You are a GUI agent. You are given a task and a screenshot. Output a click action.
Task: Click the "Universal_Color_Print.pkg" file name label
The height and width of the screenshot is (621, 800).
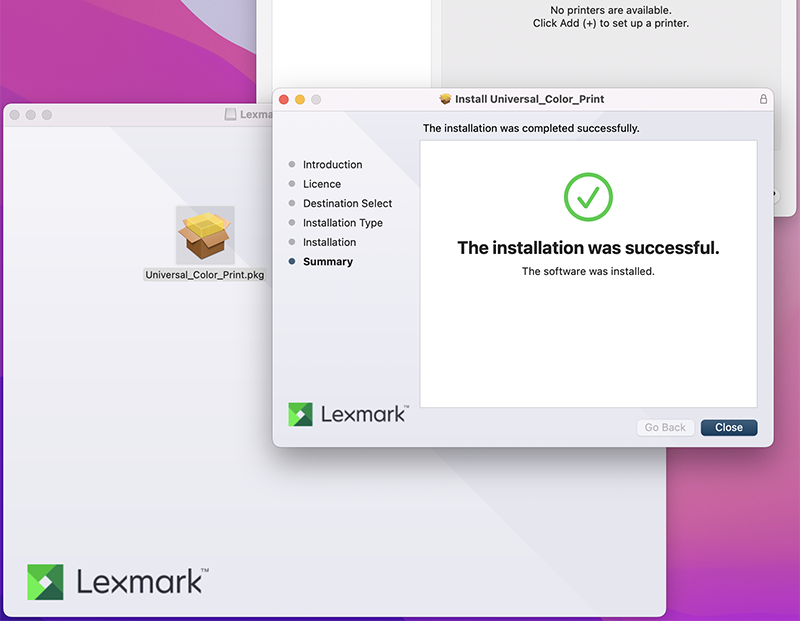pos(205,275)
